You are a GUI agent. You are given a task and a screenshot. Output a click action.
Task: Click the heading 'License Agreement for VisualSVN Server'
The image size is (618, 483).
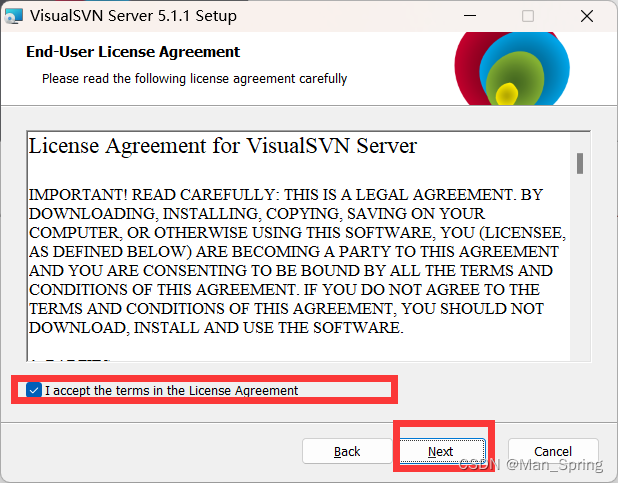pos(223,146)
